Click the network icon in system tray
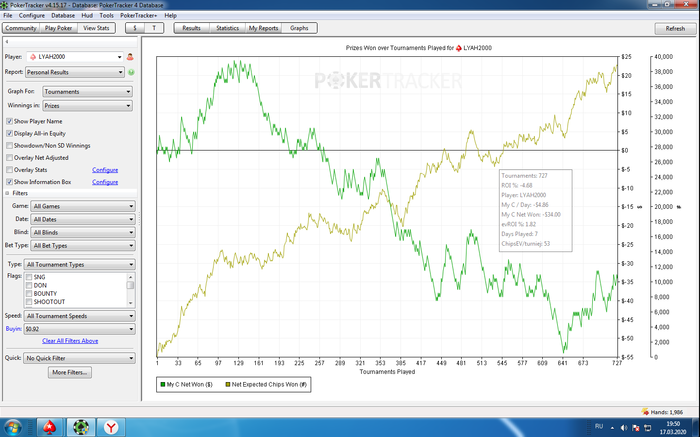The width and height of the screenshot is (700, 437). [647, 428]
